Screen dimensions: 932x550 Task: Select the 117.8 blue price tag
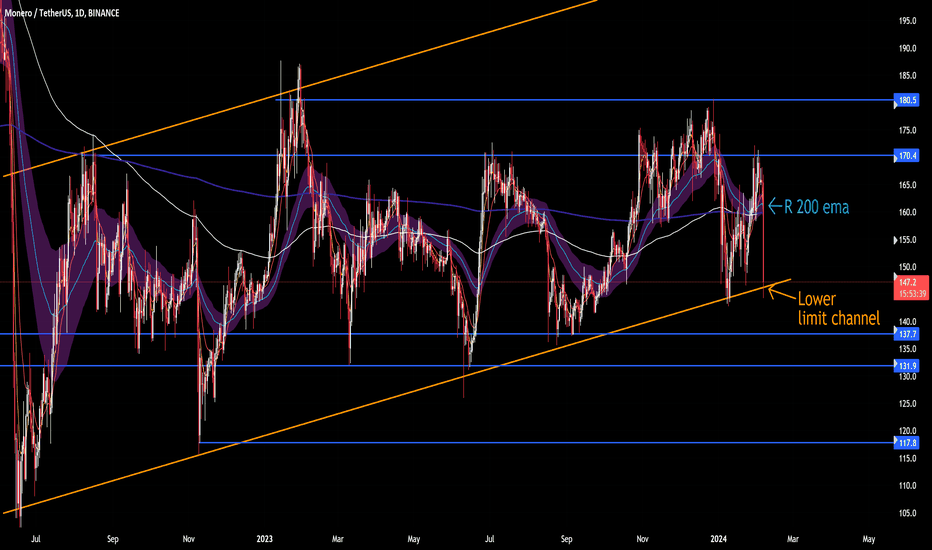907,443
